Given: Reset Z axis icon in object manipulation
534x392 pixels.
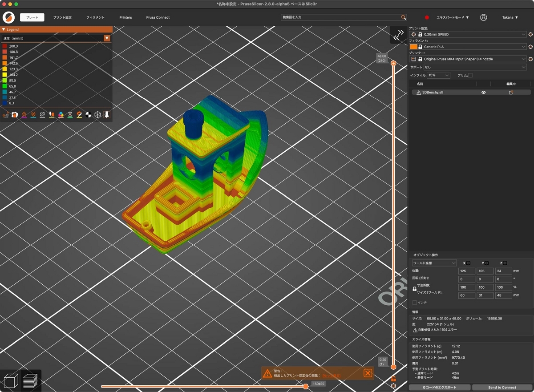Looking at the screenshot, I should [506, 263].
